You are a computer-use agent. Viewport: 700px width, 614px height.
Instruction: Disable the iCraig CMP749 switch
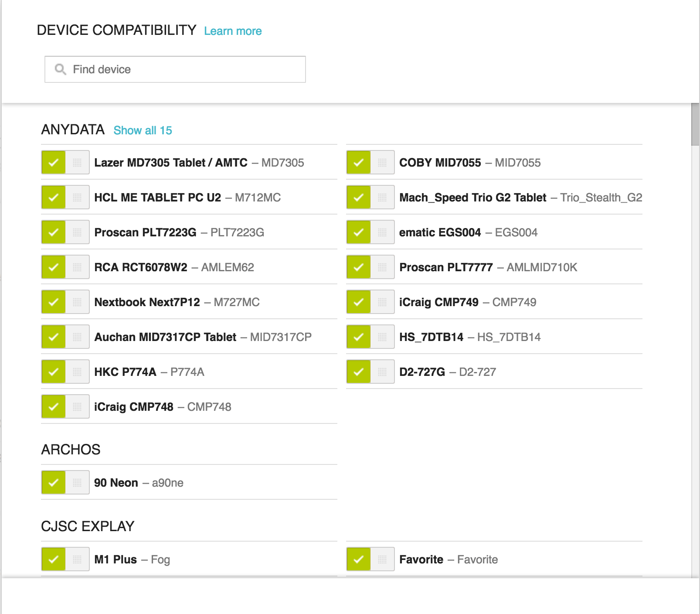coord(370,302)
